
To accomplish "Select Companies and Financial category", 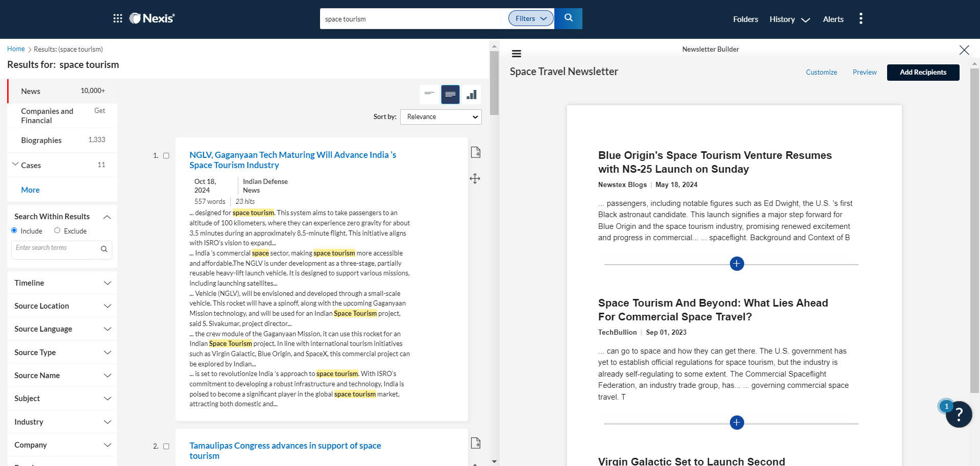I will 62,116.
